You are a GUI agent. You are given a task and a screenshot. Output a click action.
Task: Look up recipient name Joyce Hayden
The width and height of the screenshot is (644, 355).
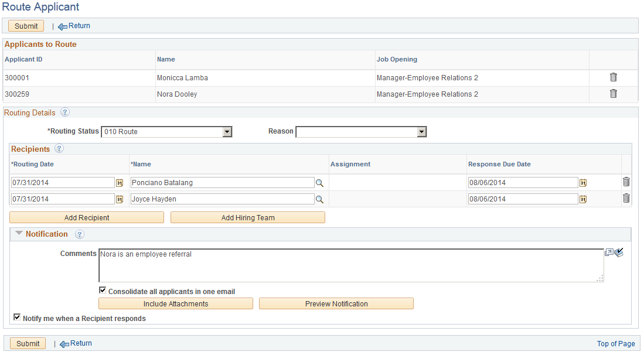[319, 199]
